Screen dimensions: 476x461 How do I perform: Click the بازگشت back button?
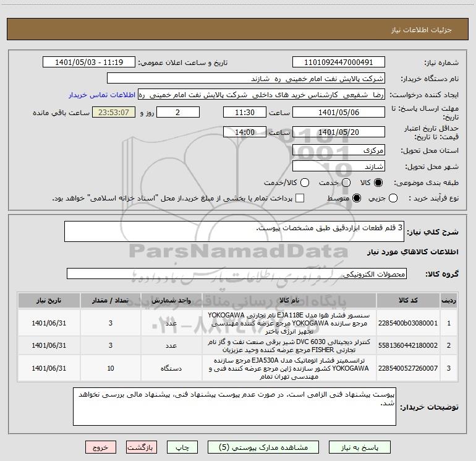point(141,447)
